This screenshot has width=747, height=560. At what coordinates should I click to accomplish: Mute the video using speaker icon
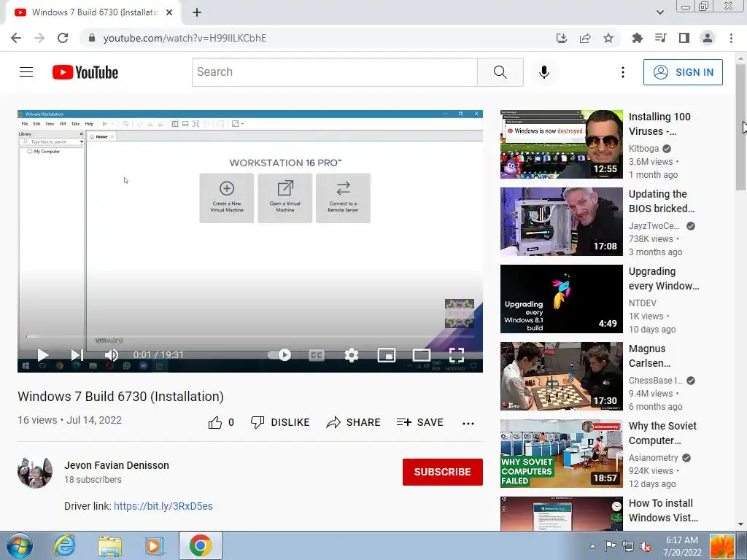112,355
